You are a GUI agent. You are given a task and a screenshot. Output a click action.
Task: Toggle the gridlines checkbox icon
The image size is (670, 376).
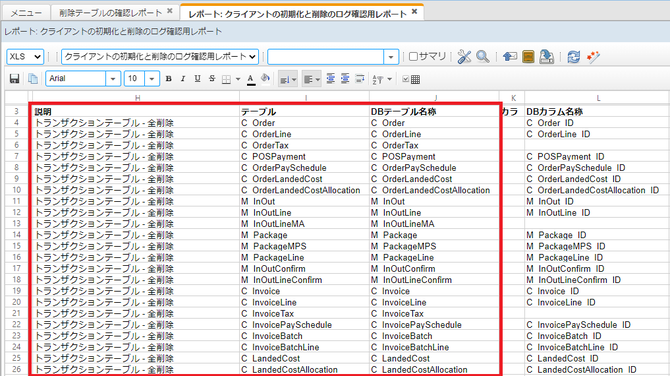tap(411, 79)
